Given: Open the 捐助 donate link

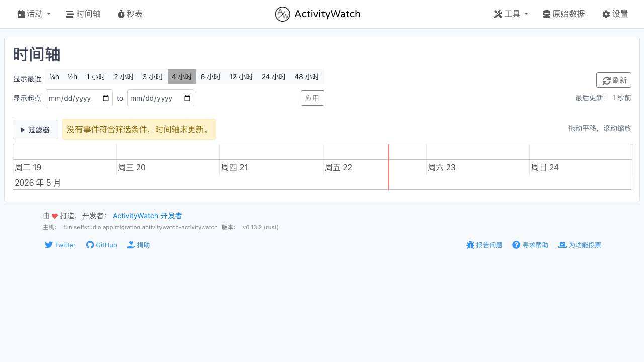Looking at the screenshot, I should [139, 245].
